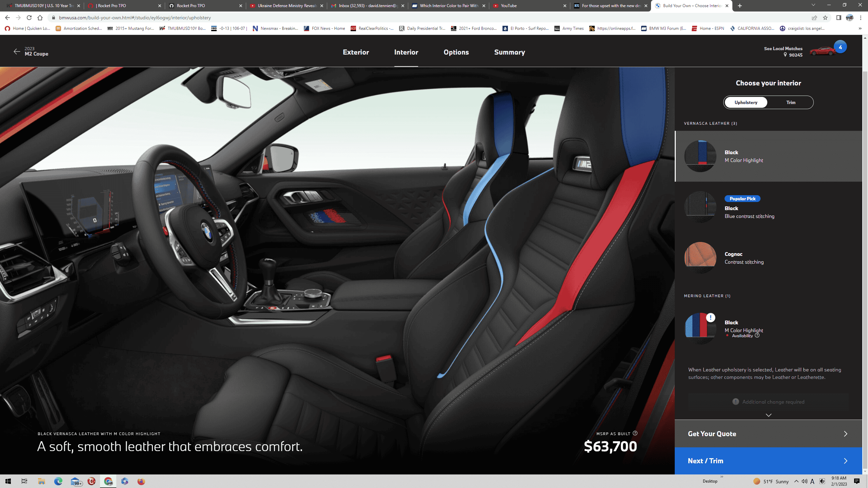Switch the toggle to Trim
This screenshot has width=868, height=488.
791,102
